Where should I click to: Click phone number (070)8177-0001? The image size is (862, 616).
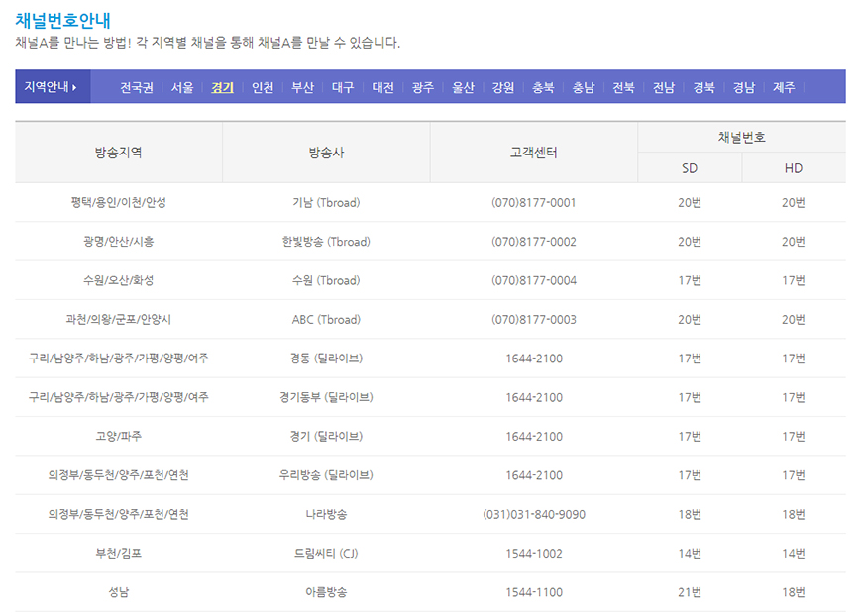point(534,202)
